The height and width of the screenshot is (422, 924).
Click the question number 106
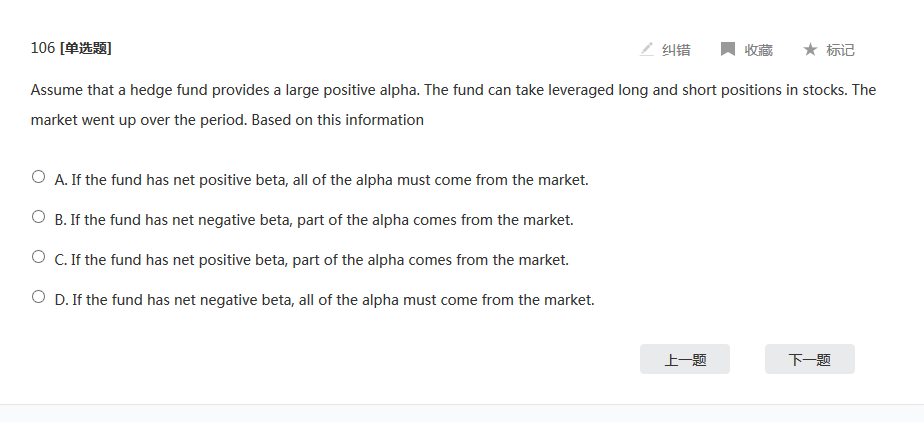(43, 48)
